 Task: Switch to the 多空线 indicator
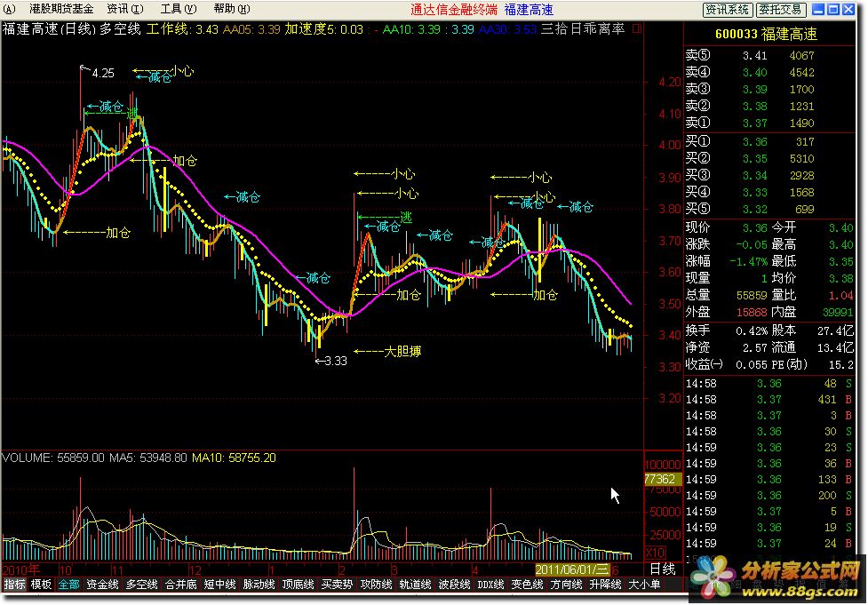(x=142, y=585)
